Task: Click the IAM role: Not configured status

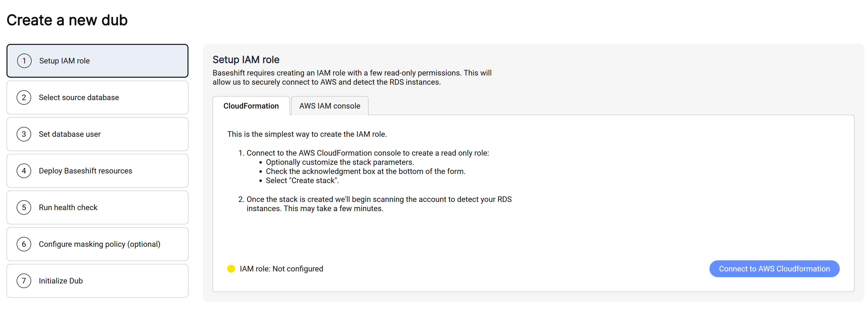Action: (x=281, y=269)
